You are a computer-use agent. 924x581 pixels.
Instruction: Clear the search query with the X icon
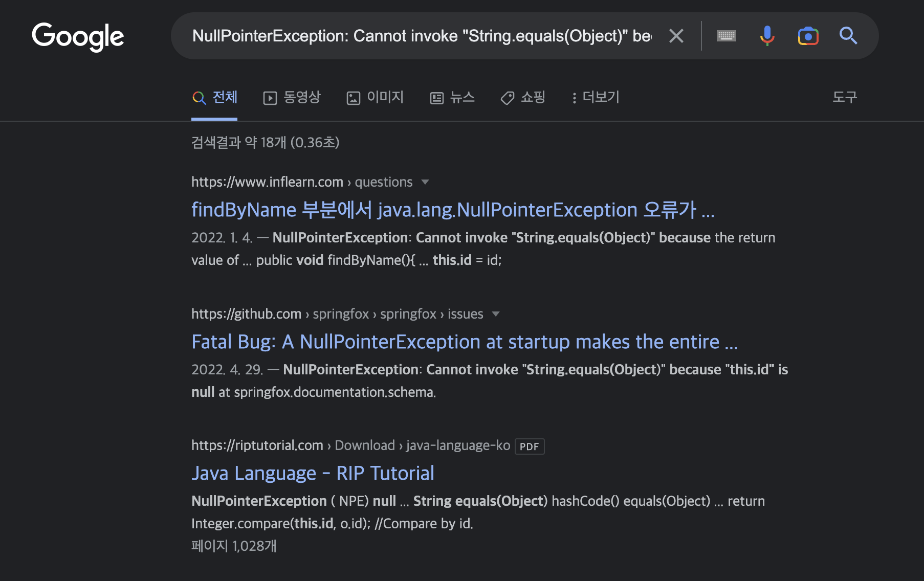(x=676, y=36)
